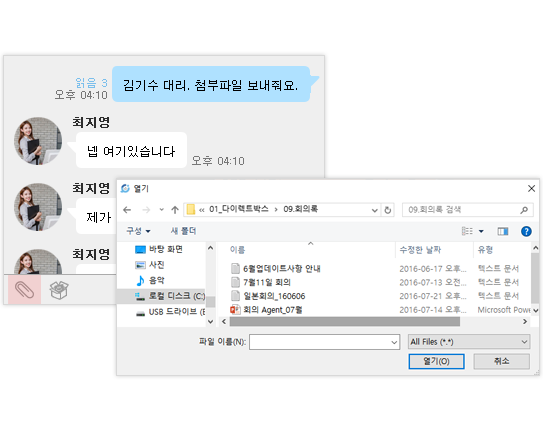
Task: Toggle the preview pane icon
Action: point(503,231)
